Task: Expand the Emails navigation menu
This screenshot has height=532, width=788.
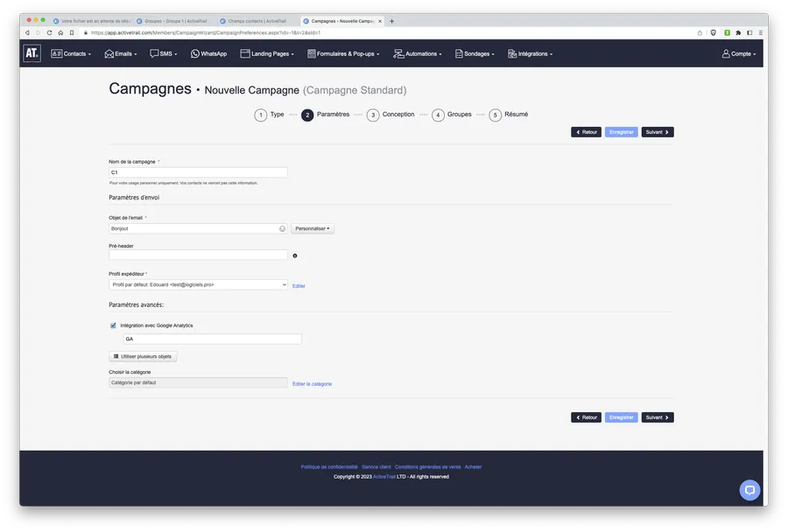Action: click(121, 53)
